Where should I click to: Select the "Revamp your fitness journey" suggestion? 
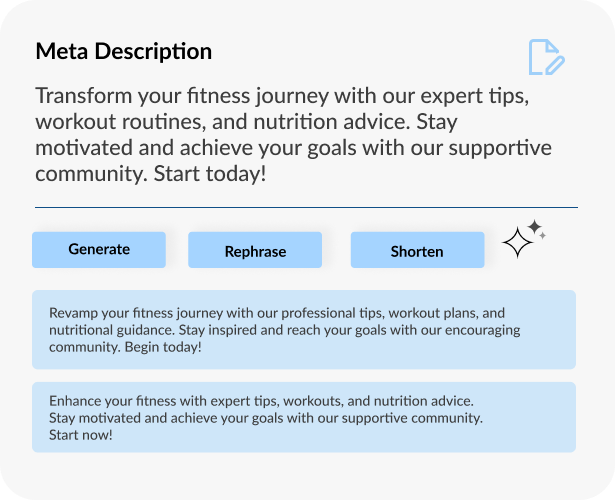coord(303,330)
